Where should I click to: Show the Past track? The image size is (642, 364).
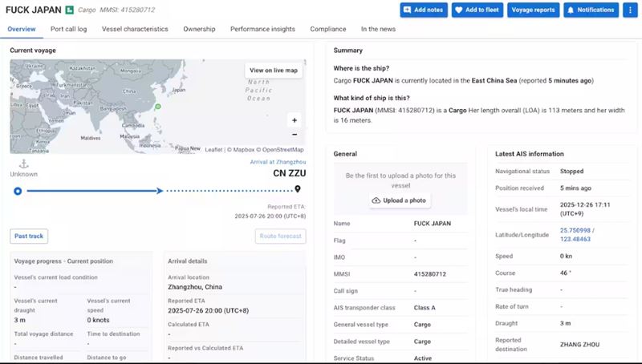[x=30, y=236]
